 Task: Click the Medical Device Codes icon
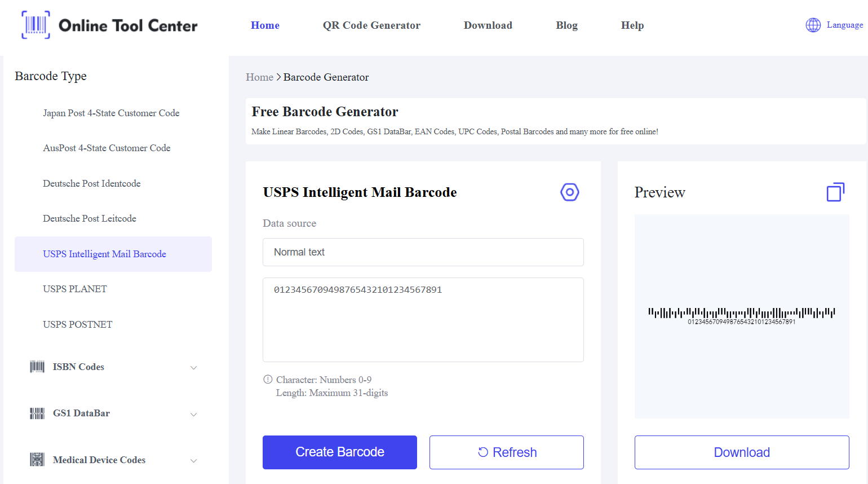(x=37, y=460)
